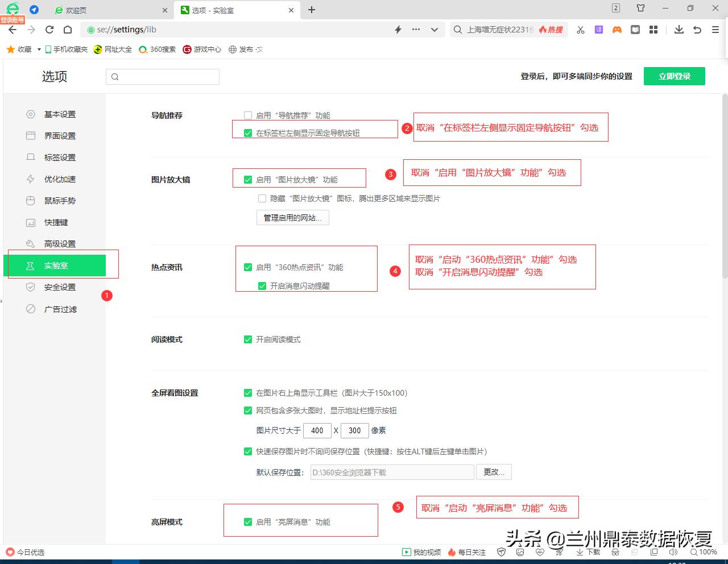Open the download manager icon
728x564 pixels.
679,30
